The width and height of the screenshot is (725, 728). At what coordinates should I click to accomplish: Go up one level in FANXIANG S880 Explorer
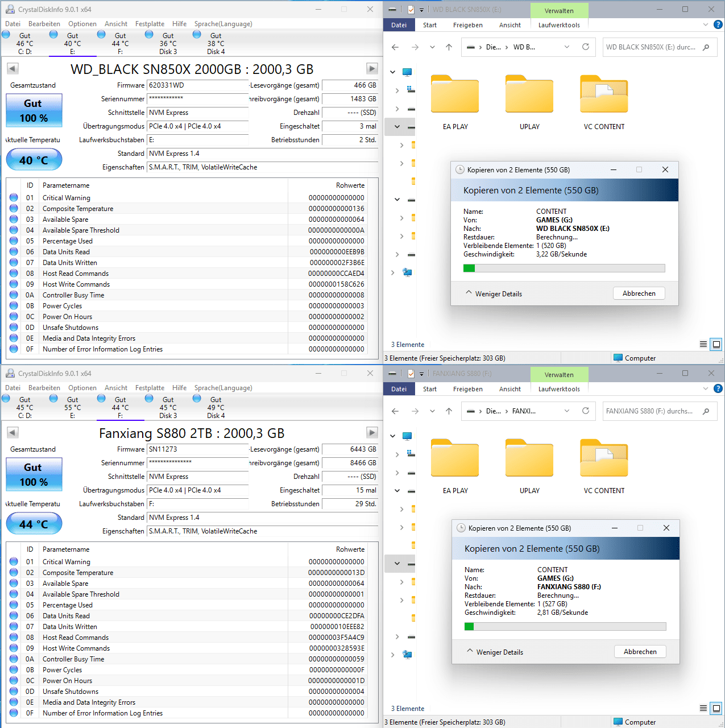pos(449,411)
